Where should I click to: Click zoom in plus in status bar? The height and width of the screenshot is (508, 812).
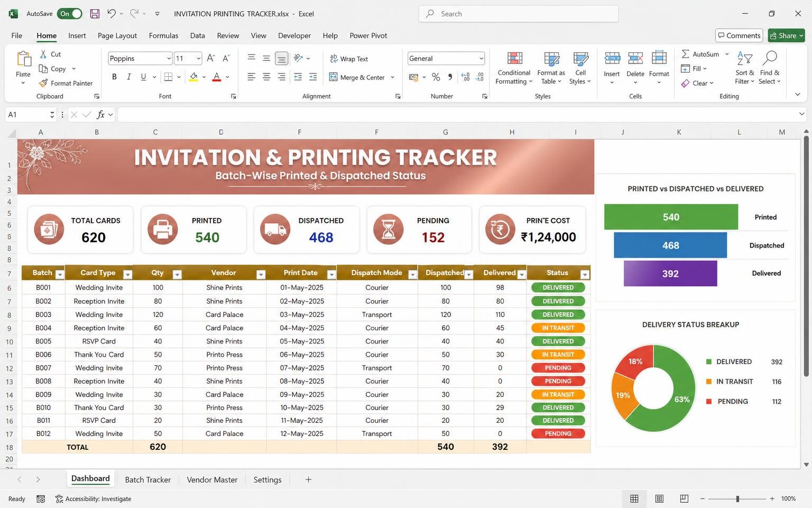point(772,498)
